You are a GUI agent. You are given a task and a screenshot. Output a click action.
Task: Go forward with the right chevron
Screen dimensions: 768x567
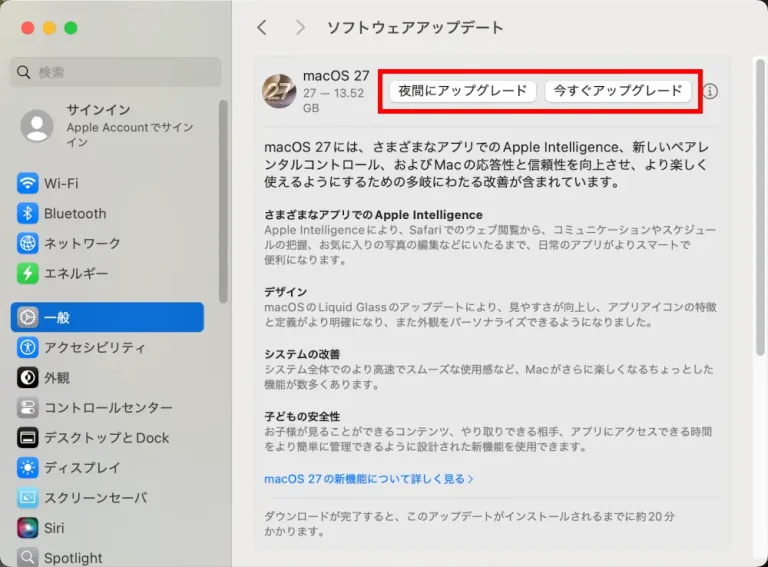pos(300,27)
